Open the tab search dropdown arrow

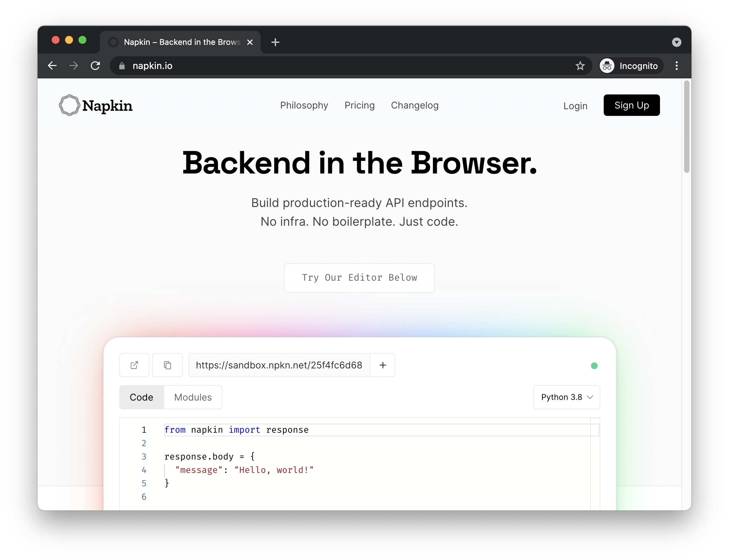676,42
